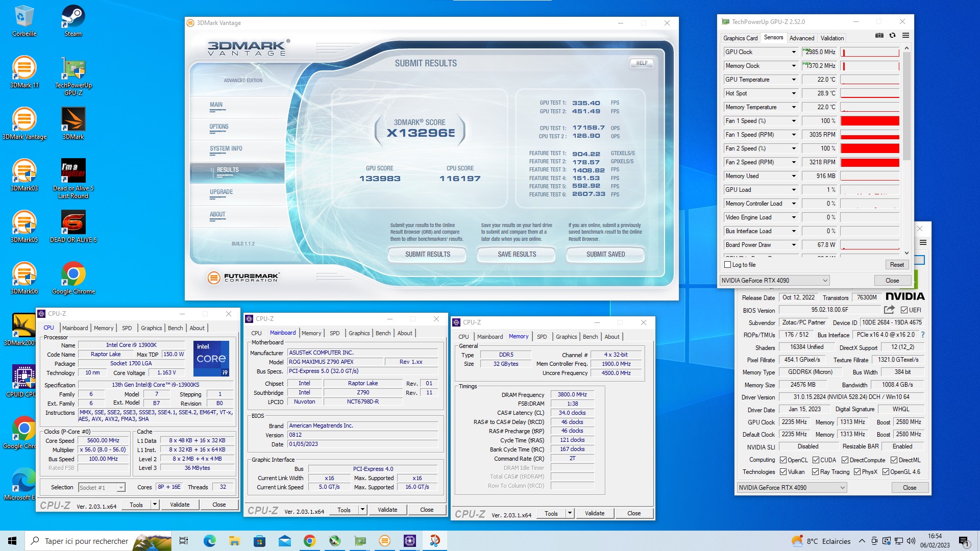Launch Steam from the desktop
The image size is (980, 551).
73,21
